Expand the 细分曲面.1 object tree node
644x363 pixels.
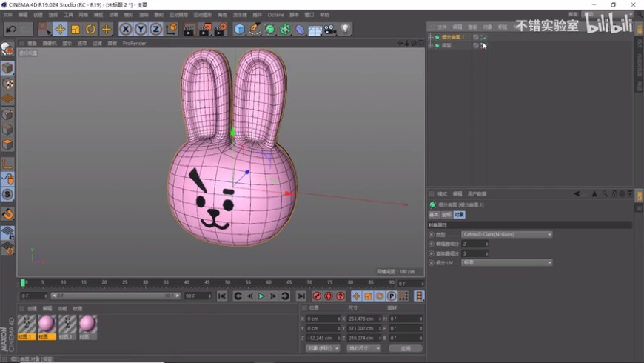[x=430, y=37]
